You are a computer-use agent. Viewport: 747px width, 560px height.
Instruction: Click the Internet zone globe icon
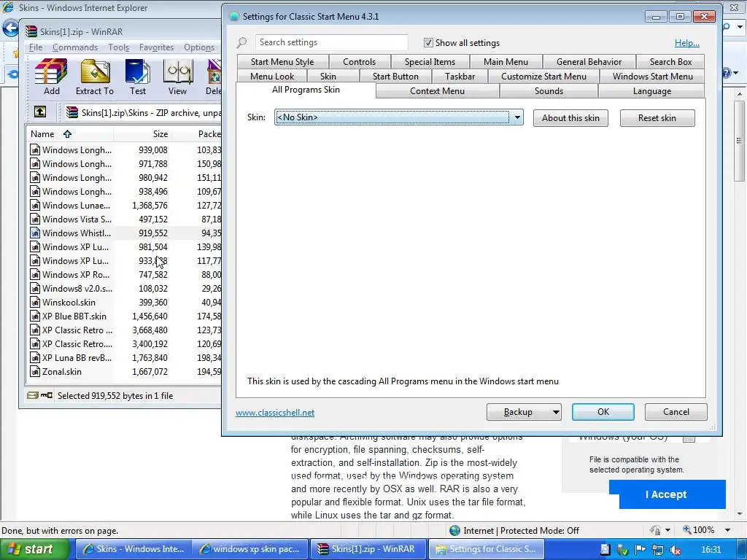454,531
